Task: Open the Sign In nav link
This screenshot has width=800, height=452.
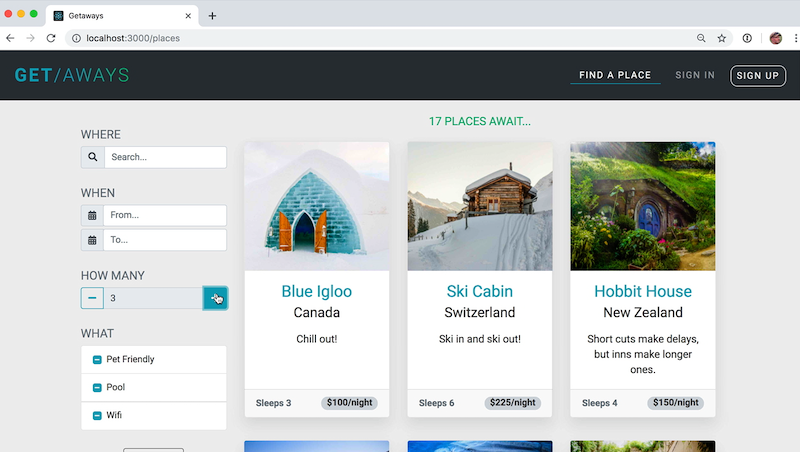Action: tap(695, 75)
